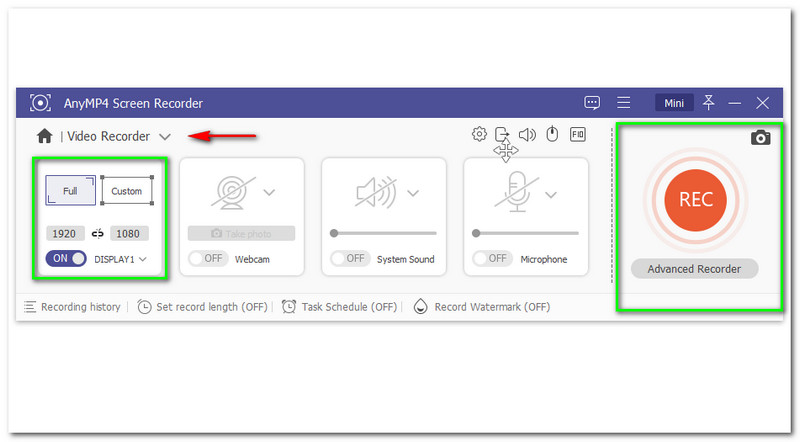Expand the DISPLAY1 selection dropdown
This screenshot has height=442, width=800.
point(143,259)
